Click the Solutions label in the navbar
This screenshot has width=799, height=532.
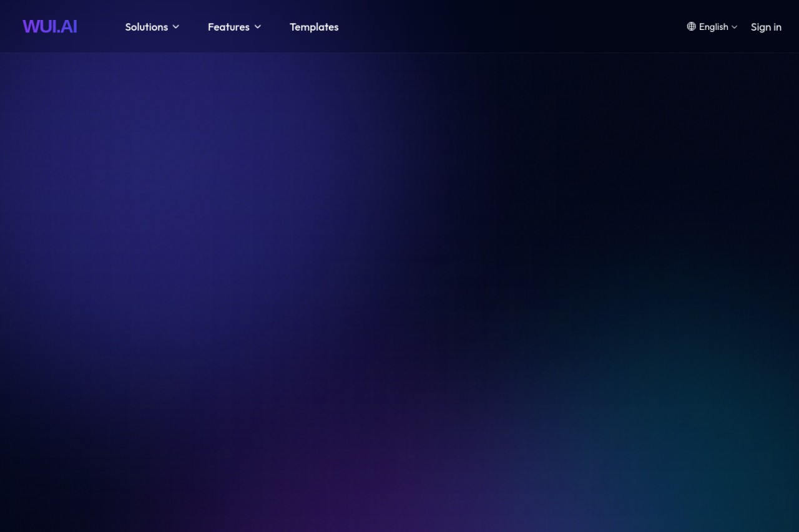coord(147,27)
